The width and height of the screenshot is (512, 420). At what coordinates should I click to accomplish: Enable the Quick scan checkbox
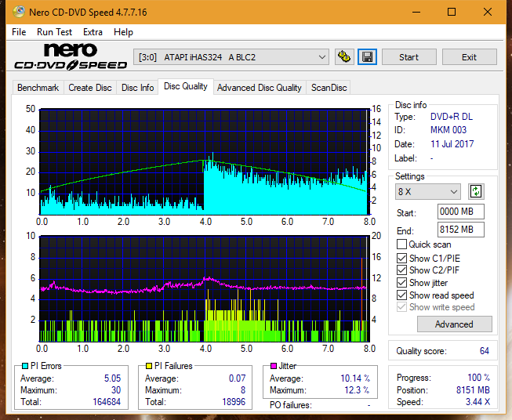coord(401,244)
